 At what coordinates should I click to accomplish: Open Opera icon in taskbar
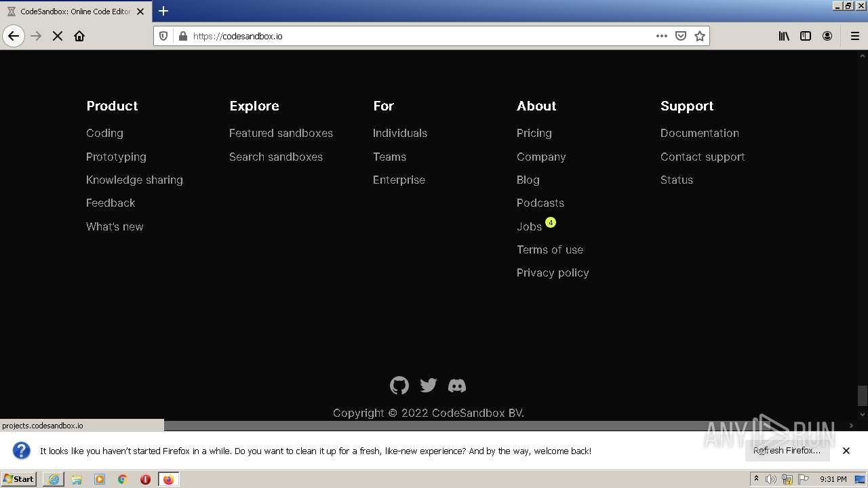tap(145, 479)
